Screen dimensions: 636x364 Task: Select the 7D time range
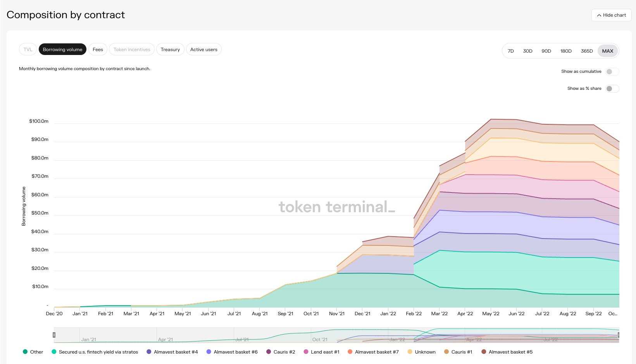510,51
